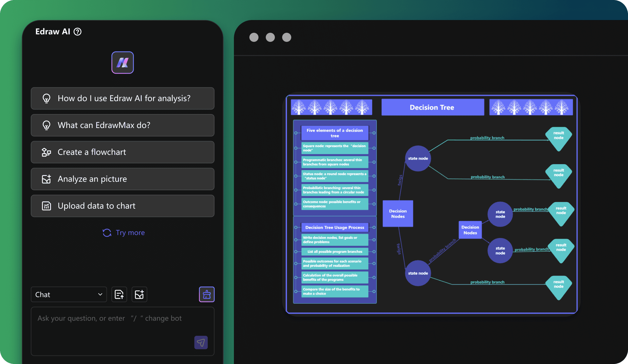Click the first gray window dot
The image size is (628, 364).
[254, 37]
